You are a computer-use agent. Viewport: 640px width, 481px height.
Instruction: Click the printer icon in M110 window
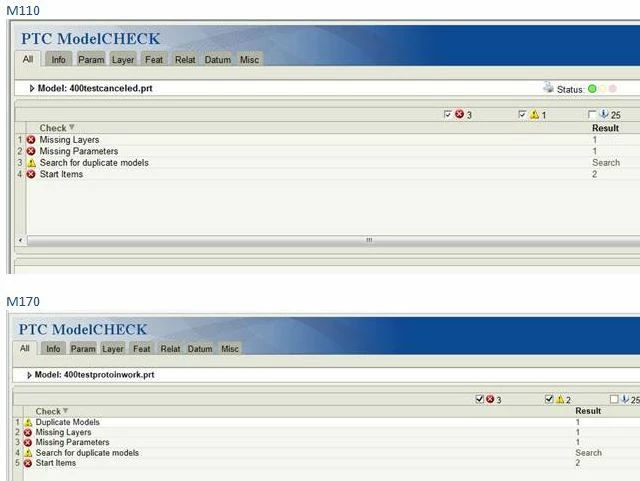point(548,88)
